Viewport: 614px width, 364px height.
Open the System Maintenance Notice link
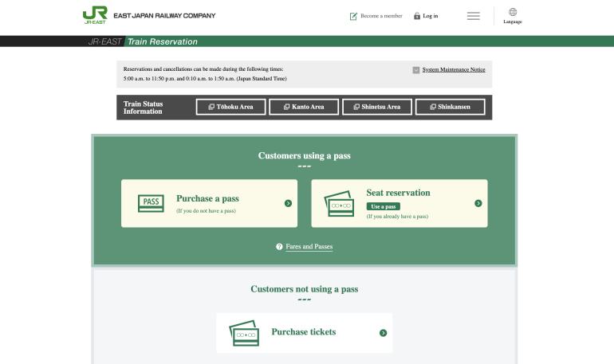click(x=453, y=70)
